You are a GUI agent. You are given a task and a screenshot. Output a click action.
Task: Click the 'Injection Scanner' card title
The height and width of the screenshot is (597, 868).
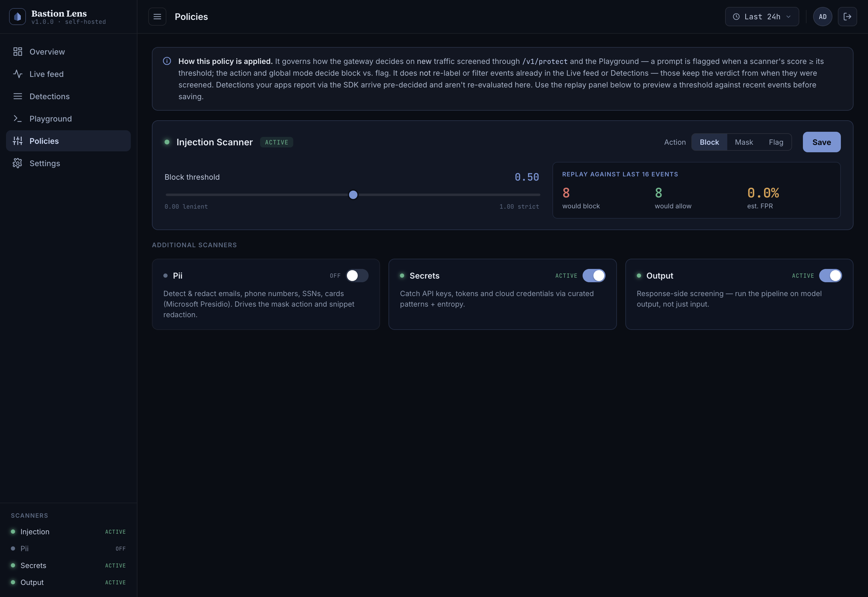[x=215, y=142]
